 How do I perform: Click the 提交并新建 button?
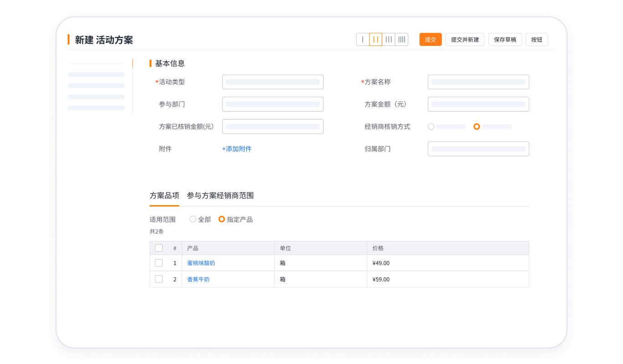[465, 39]
